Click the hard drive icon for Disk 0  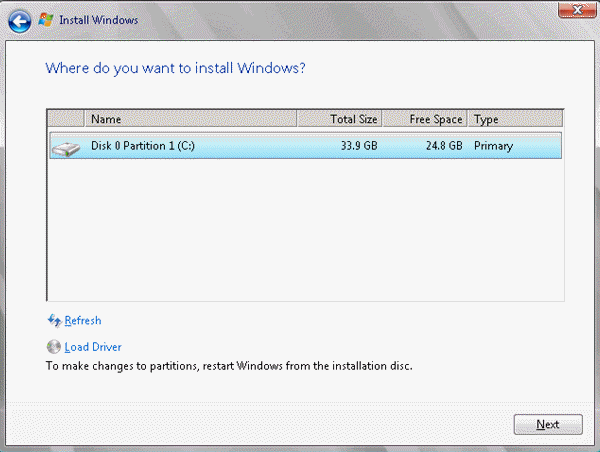[66, 149]
